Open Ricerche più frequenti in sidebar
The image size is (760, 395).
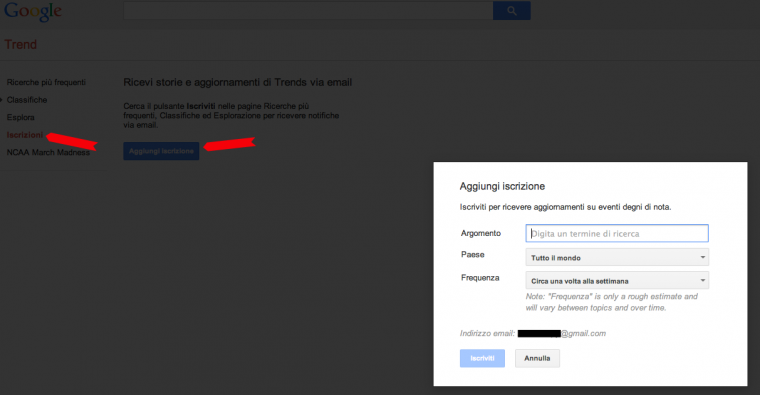[46, 82]
